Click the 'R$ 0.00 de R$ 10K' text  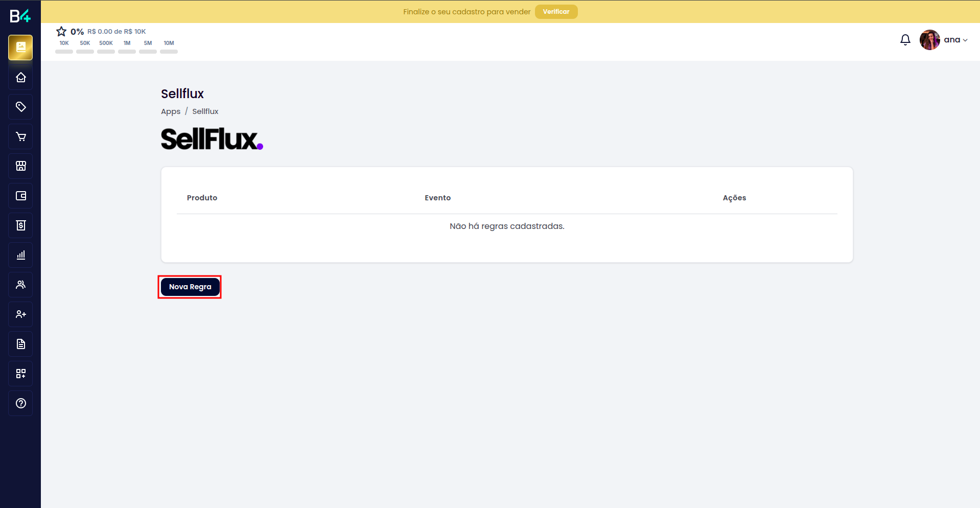(116, 32)
